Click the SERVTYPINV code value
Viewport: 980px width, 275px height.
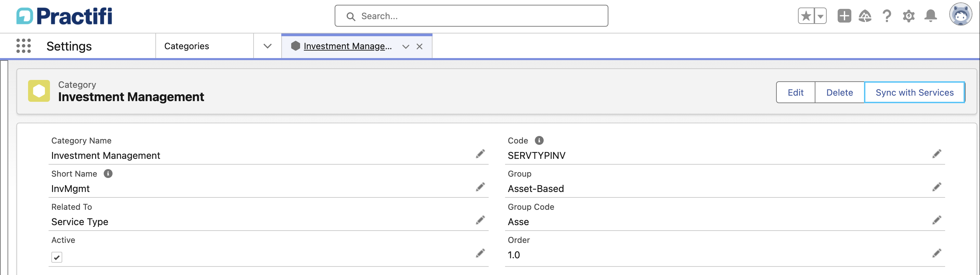[537, 155]
